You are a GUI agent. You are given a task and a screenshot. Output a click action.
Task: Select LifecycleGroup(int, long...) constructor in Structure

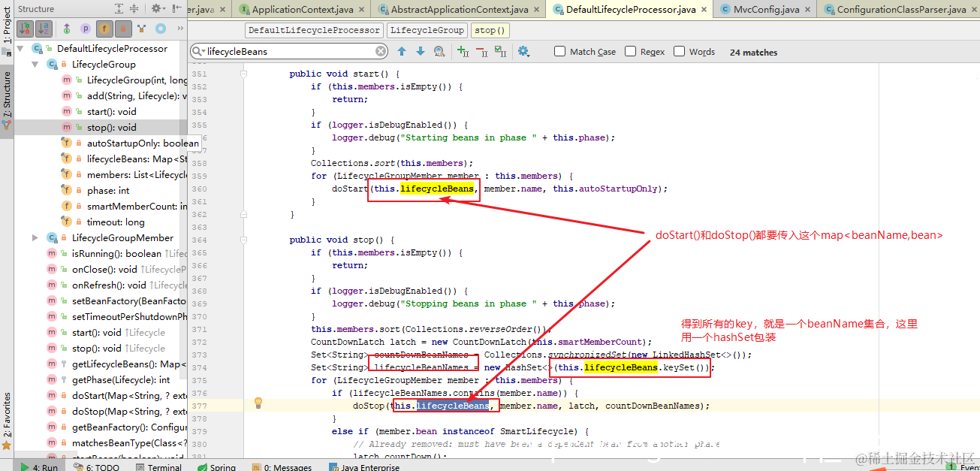[137, 80]
